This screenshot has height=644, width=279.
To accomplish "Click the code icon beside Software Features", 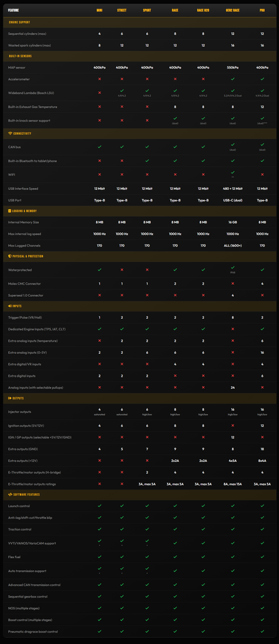I will tap(10, 494).
